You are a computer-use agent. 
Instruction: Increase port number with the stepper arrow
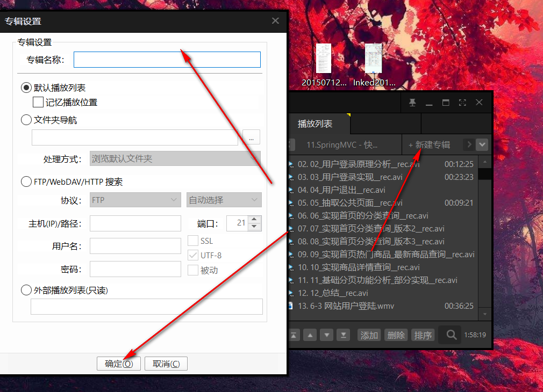click(254, 220)
